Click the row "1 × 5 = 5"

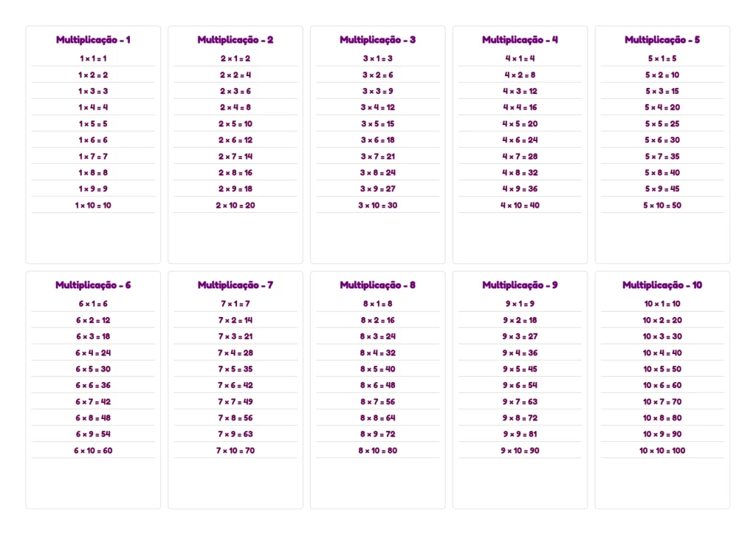click(x=93, y=124)
